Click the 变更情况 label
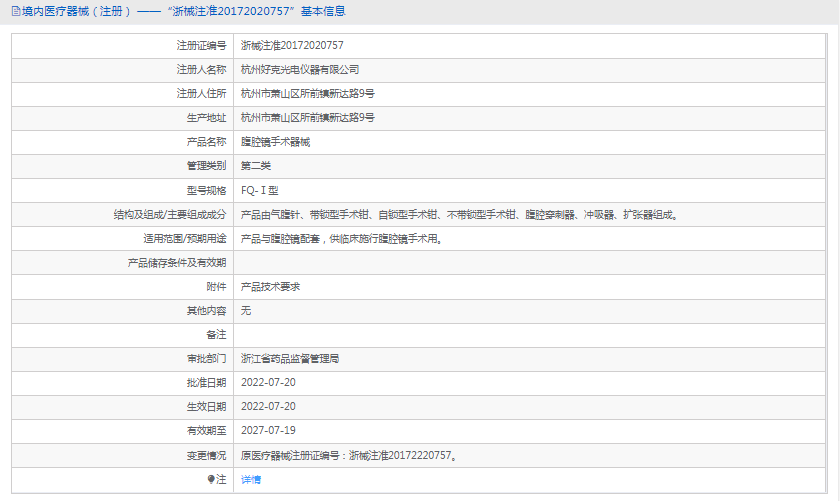Screen dimensions: 840x501 pyautogui.click(x=206, y=455)
